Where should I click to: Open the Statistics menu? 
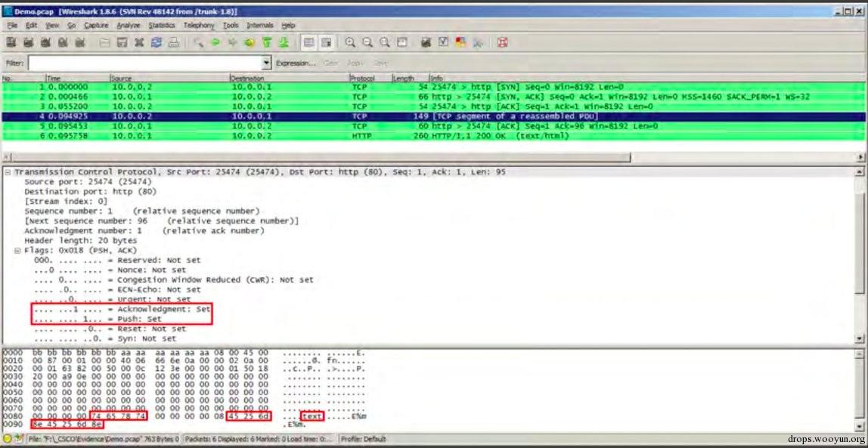(x=161, y=25)
